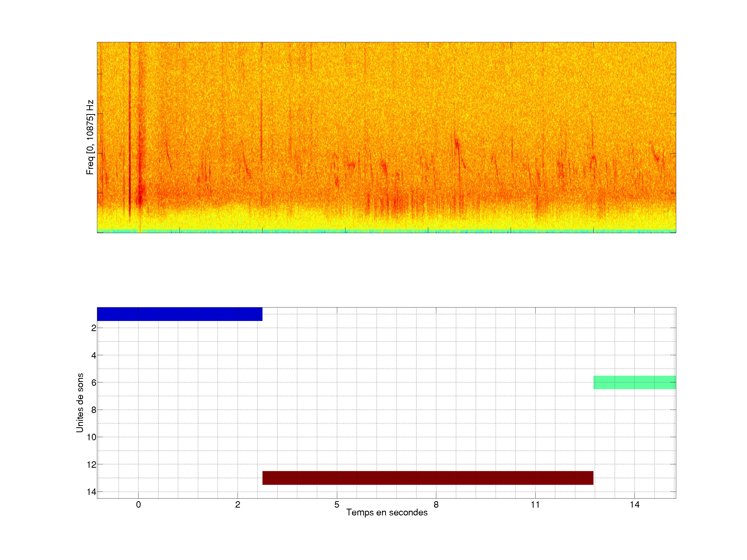
Task: Click the x-axis tick label 0
Action: (x=138, y=505)
